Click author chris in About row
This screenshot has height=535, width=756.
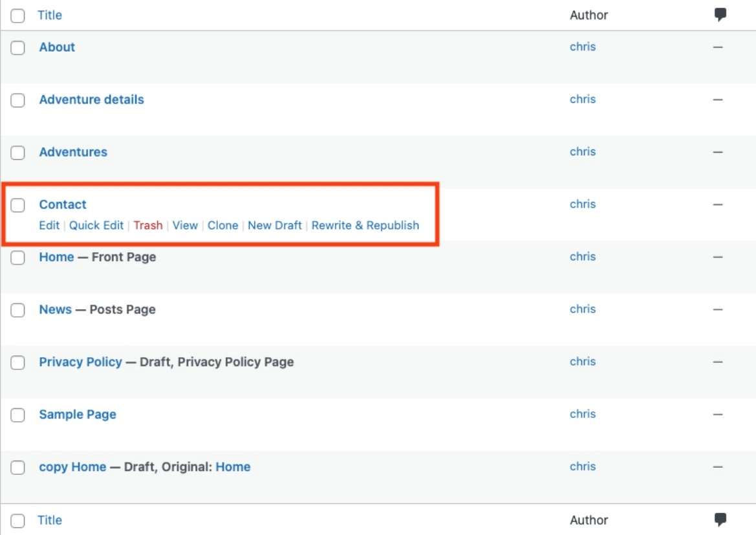point(583,47)
